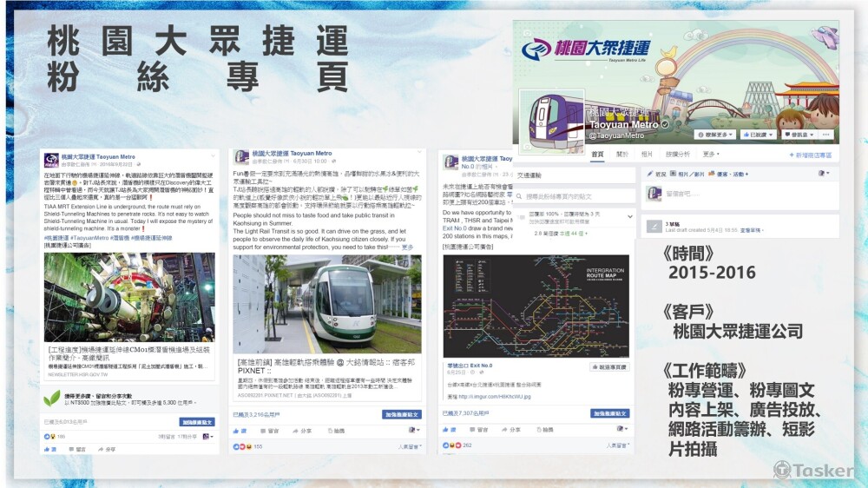The height and width of the screenshot is (488, 868).
Task: Like the Kaohsiung light rail post
Action: pos(240,431)
